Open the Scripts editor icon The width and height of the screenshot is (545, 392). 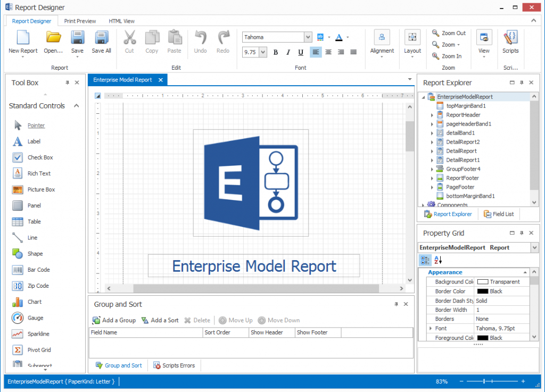coord(510,38)
